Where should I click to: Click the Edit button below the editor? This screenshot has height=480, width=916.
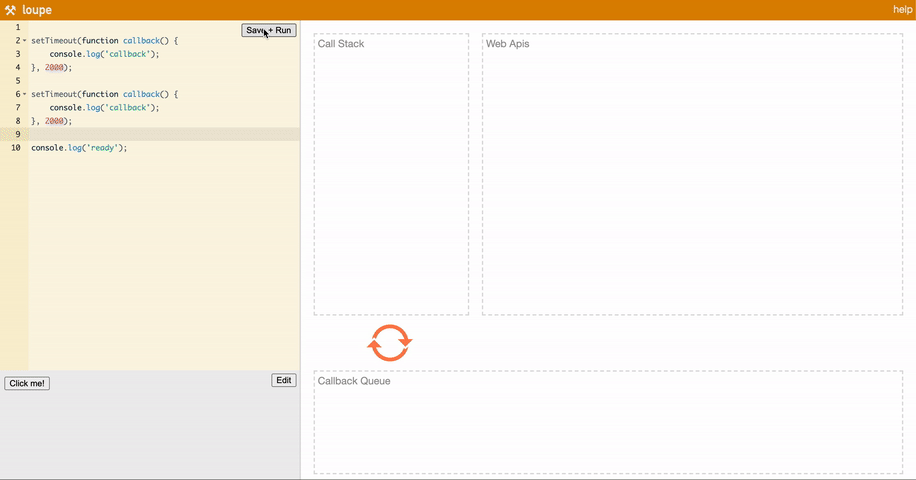(284, 380)
